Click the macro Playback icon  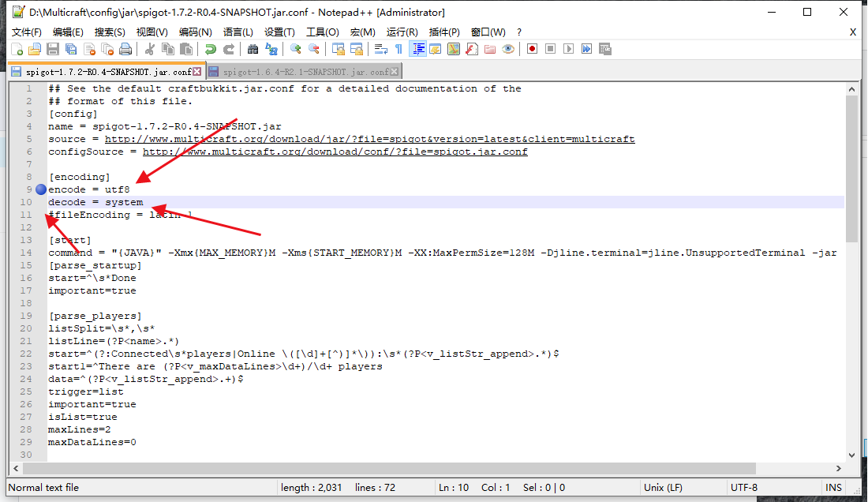click(568, 49)
